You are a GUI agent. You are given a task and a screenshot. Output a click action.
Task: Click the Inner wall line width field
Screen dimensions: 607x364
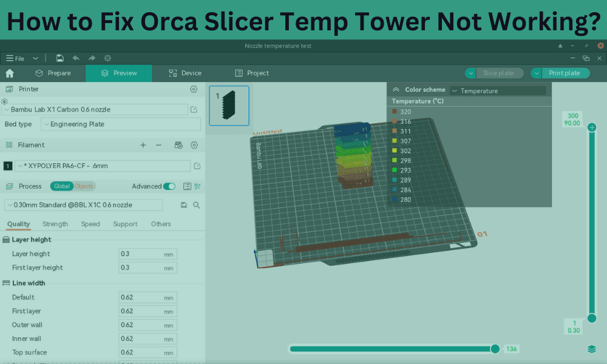(148, 339)
